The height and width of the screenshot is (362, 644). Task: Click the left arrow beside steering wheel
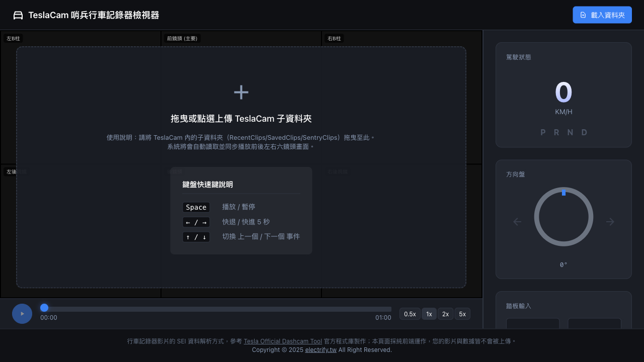point(517,222)
